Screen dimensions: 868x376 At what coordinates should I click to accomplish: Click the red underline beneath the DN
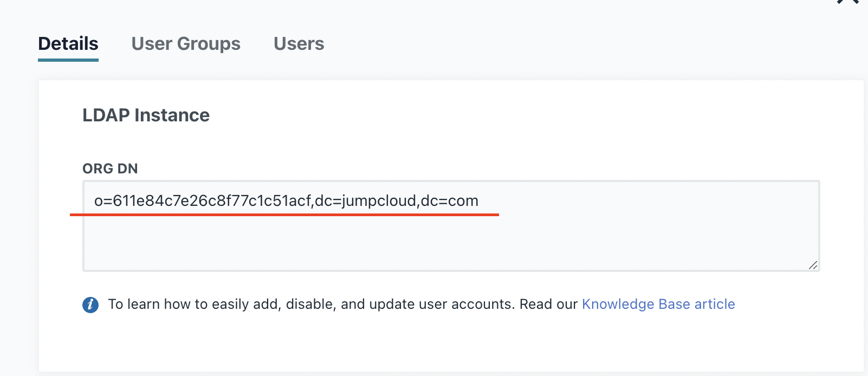click(x=284, y=215)
